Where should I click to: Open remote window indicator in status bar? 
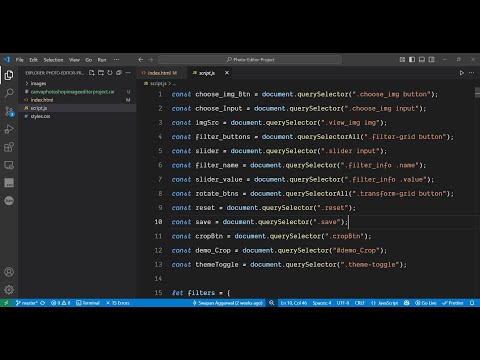[6, 303]
